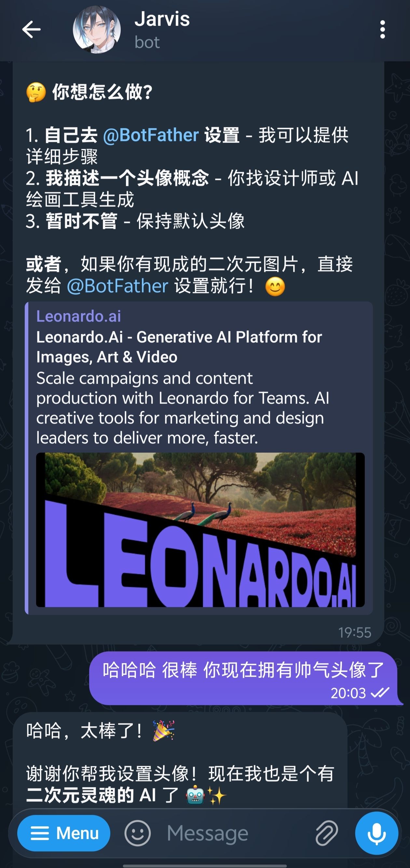
Task: Open the bot Menu button
Action: 64,833
